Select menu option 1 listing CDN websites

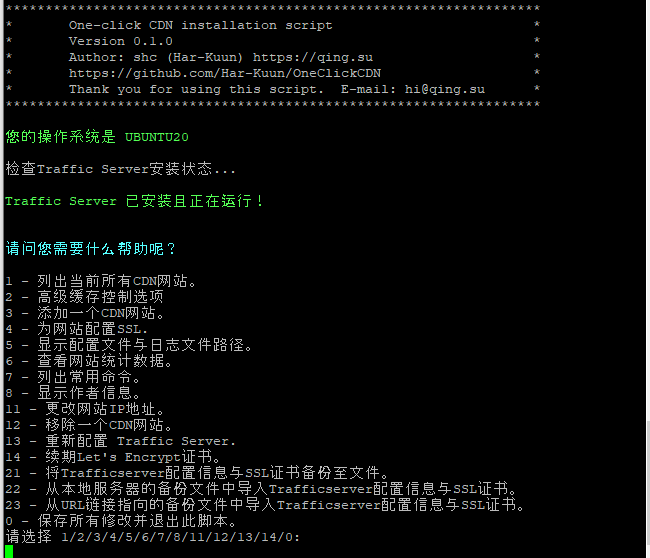pos(100,281)
